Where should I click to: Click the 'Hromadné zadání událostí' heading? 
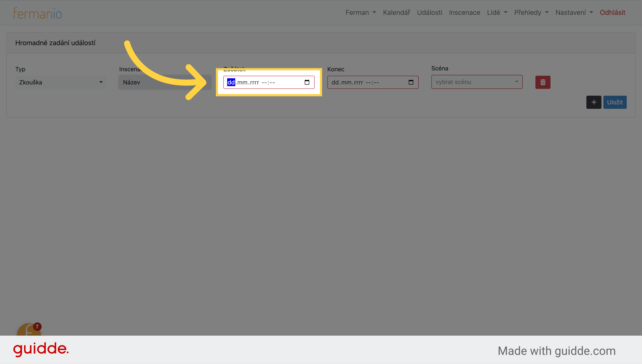pos(55,43)
